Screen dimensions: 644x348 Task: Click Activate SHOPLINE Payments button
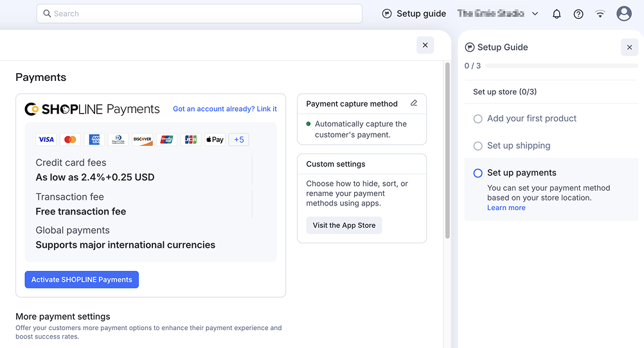point(82,279)
